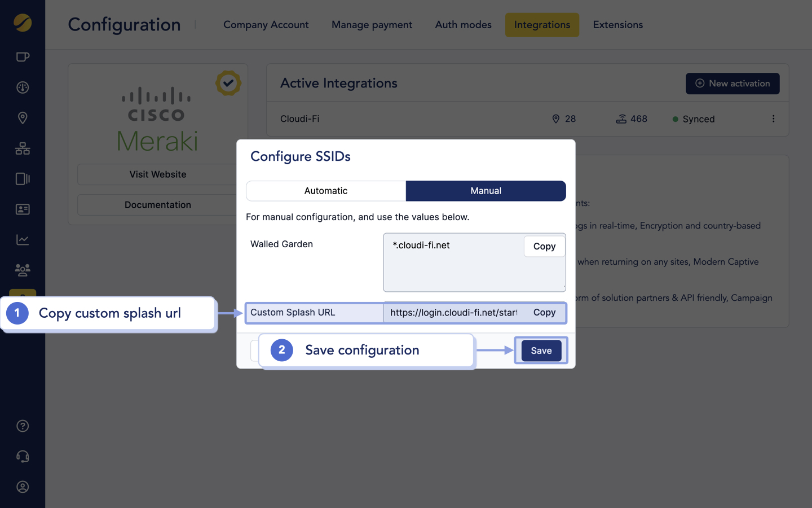Copy the Walled Garden value
The width and height of the screenshot is (812, 508).
click(x=544, y=246)
